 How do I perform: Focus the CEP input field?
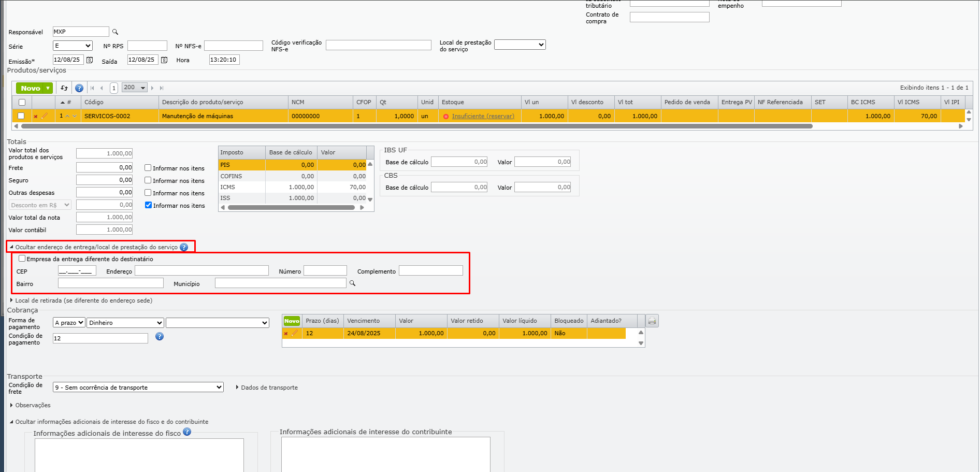click(x=77, y=270)
